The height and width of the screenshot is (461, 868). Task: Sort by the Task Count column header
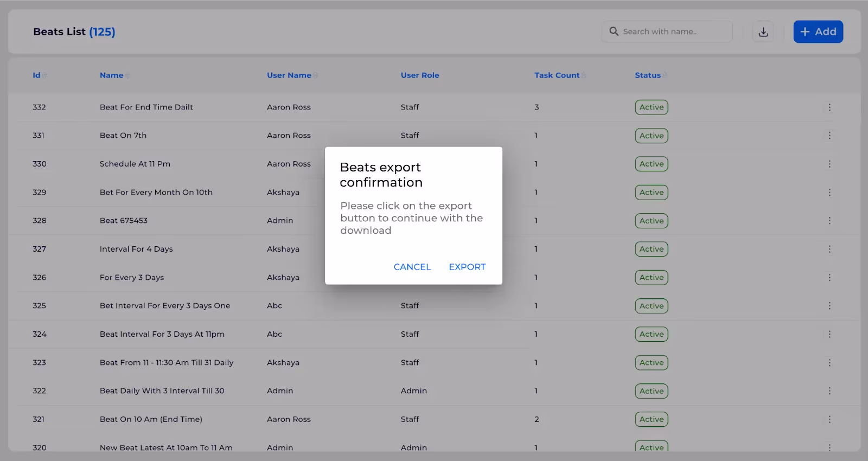pos(557,75)
